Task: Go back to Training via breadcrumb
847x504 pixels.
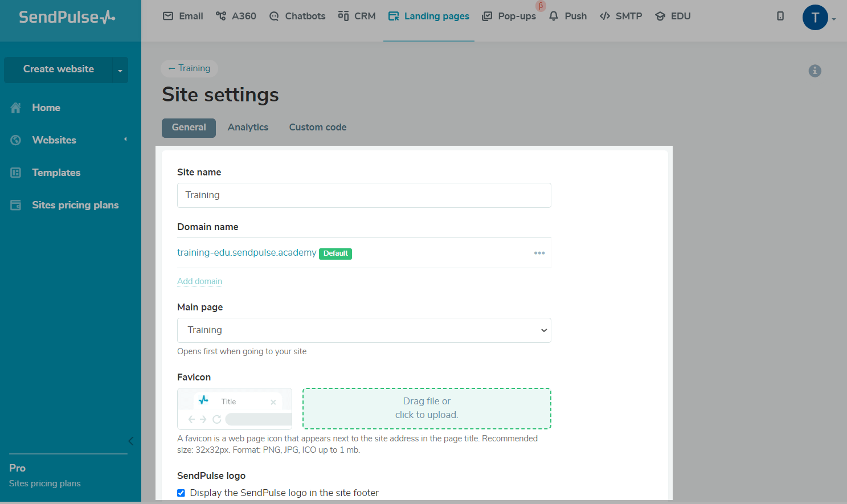Action: 189,68
